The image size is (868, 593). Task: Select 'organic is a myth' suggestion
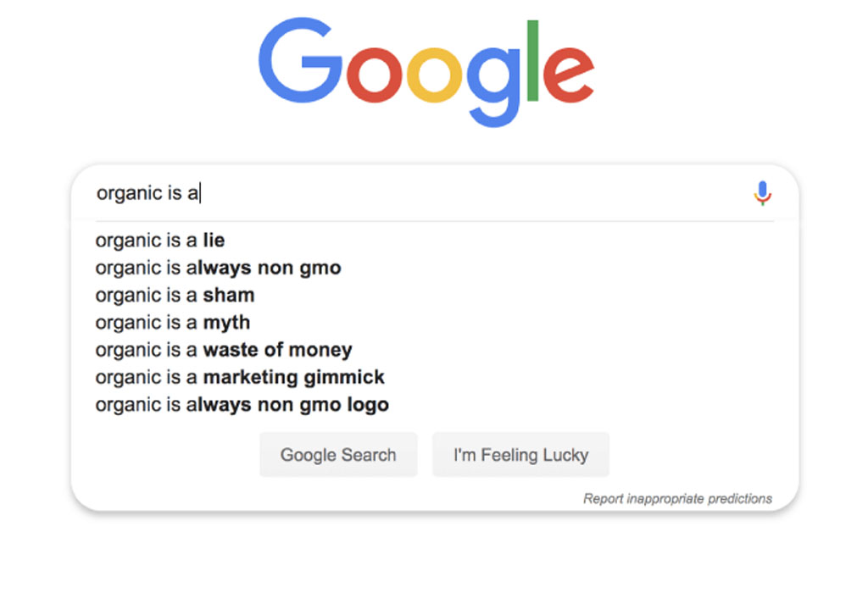[173, 322]
